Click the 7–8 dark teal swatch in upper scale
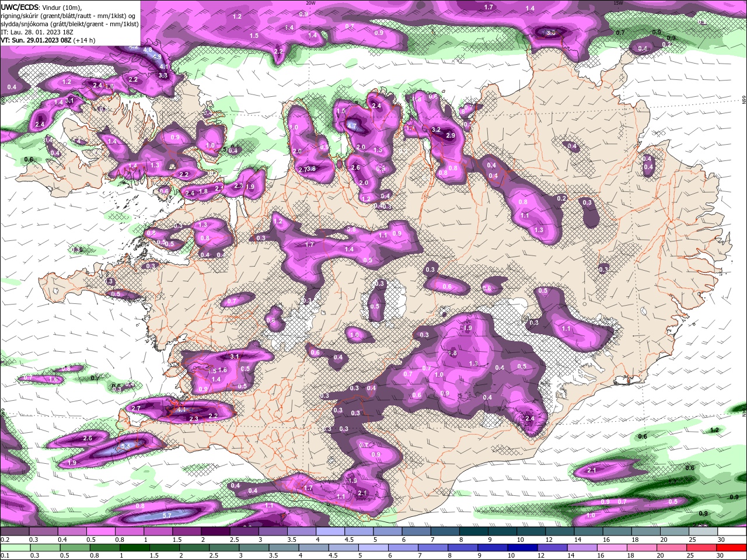 pos(445,531)
